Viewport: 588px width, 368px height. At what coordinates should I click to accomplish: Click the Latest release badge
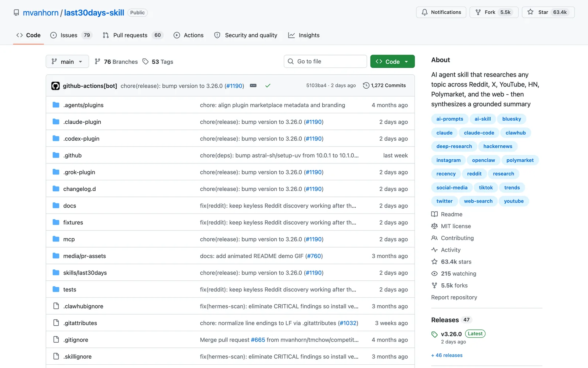point(475,334)
